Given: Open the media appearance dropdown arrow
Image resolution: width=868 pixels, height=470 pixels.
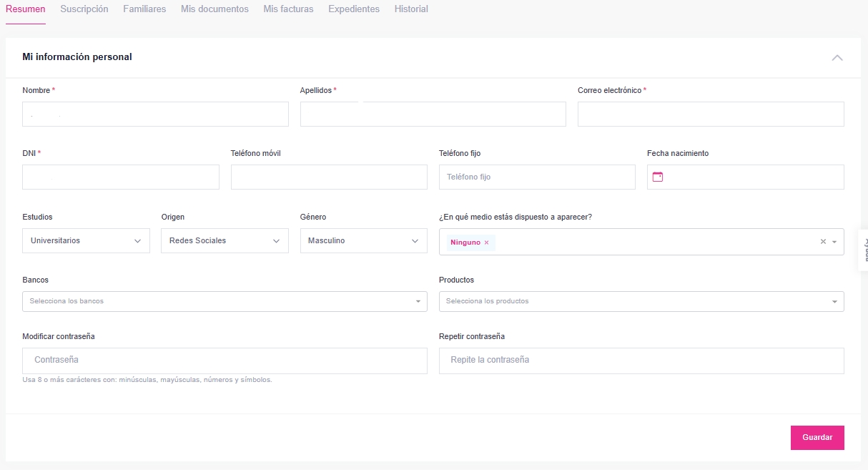Looking at the screenshot, I should click(834, 242).
